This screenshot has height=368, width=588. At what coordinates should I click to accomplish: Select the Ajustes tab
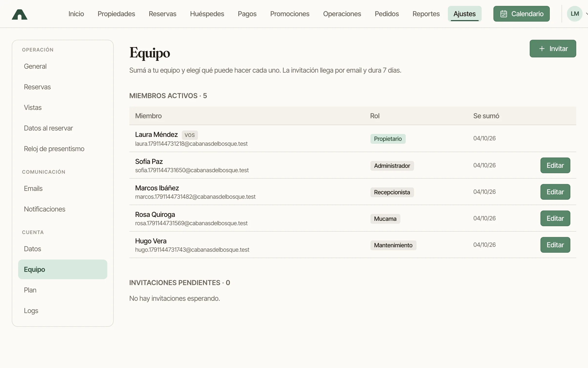(465, 14)
